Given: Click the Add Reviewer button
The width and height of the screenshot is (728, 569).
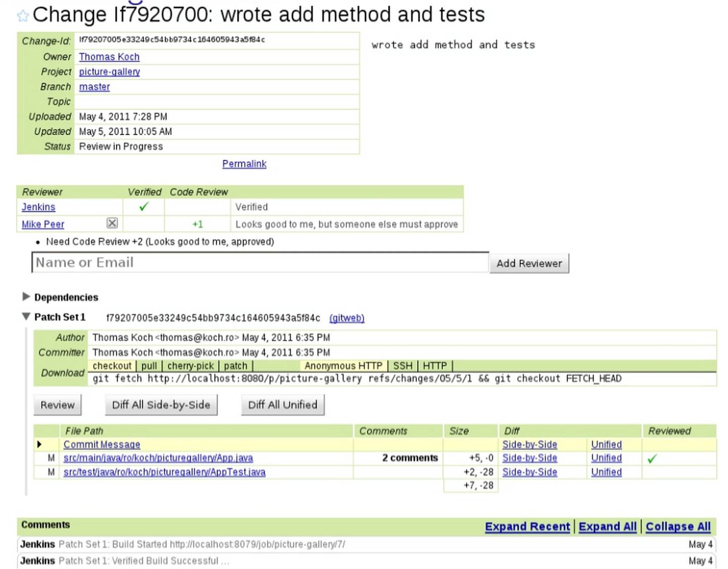Looking at the screenshot, I should coord(529,264).
